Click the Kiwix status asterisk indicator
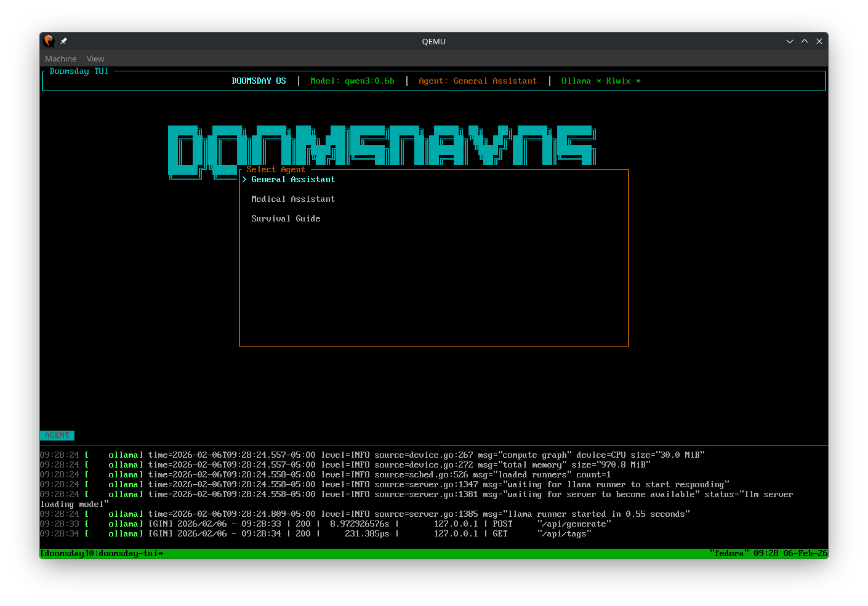The height and width of the screenshot is (606, 868). (637, 81)
